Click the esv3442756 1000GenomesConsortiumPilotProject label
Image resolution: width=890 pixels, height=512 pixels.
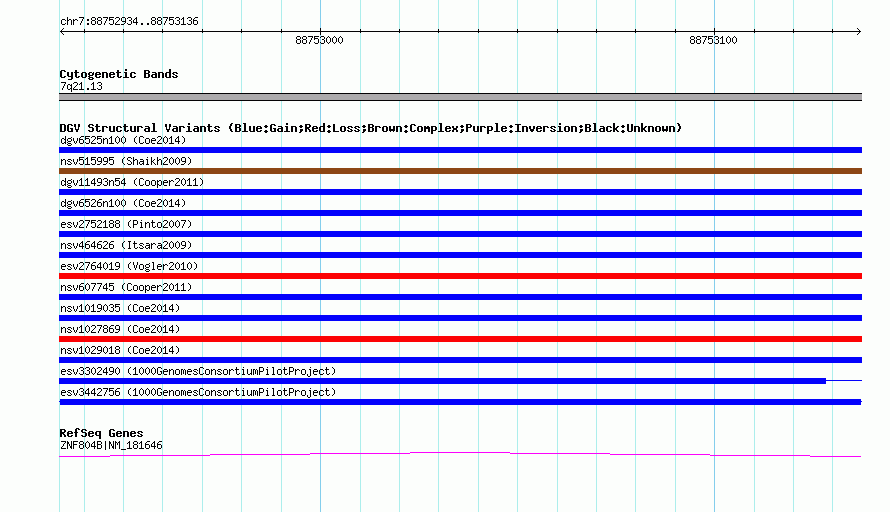(x=198, y=392)
